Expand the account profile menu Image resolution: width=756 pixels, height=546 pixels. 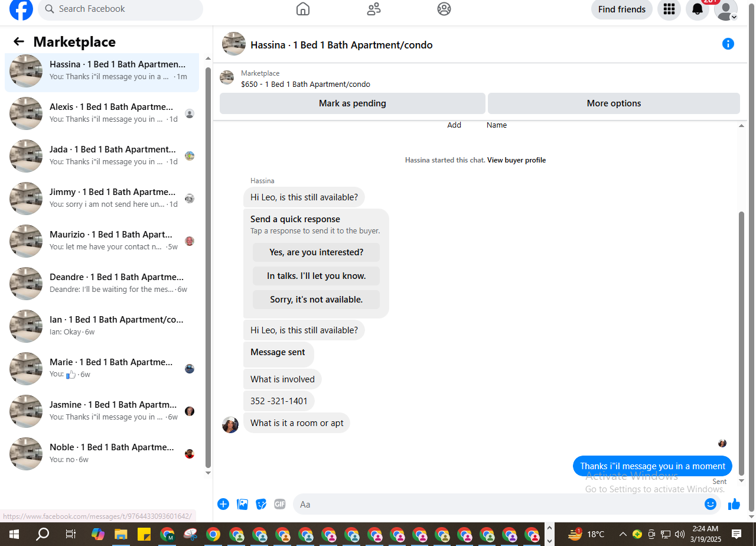726,9
